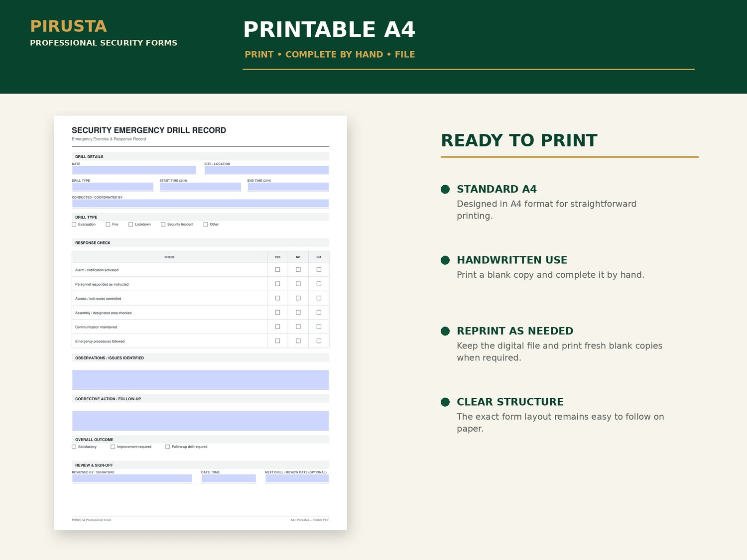Mark N/A for Communication maintained
The height and width of the screenshot is (560, 747).
pyautogui.click(x=319, y=327)
